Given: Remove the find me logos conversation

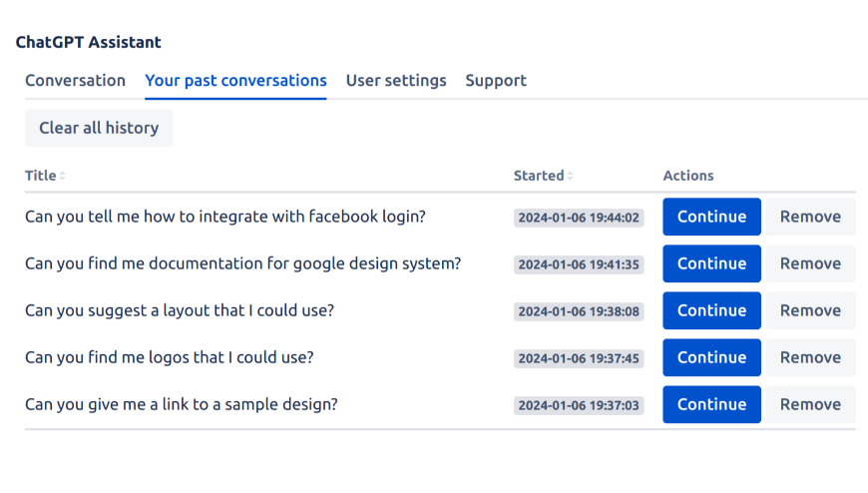Looking at the screenshot, I should pyautogui.click(x=810, y=357).
